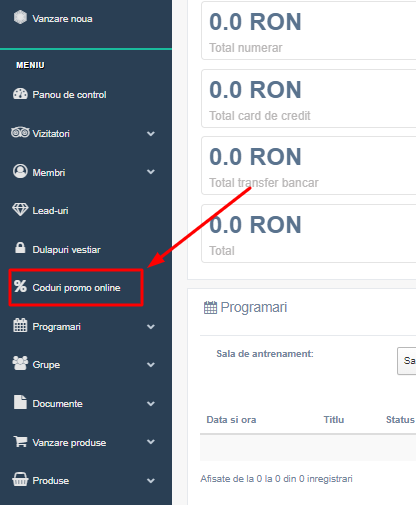416x505 pixels.
Task: Click the Vizitatori owl-eyes icon
Action: click(x=20, y=132)
